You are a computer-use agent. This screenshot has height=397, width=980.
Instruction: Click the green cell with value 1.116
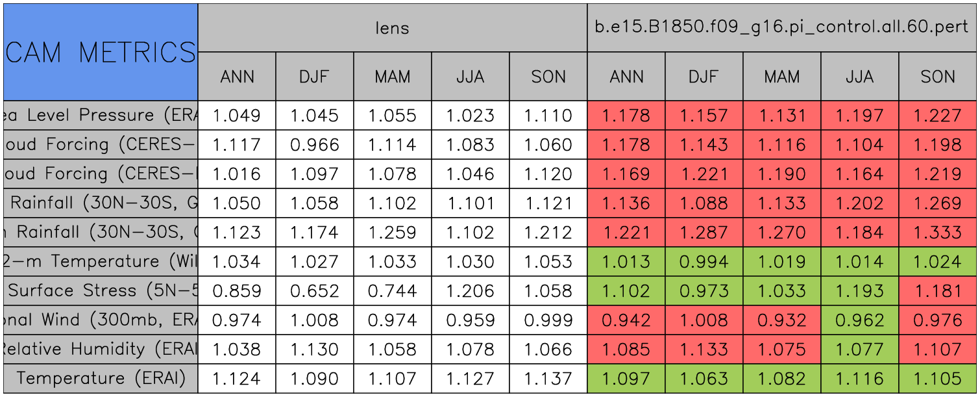click(859, 379)
